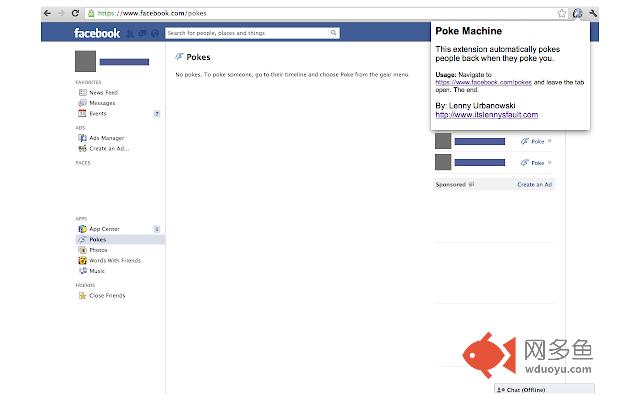Click the browser back arrow
This screenshot has width=640, height=400.
(47, 13)
